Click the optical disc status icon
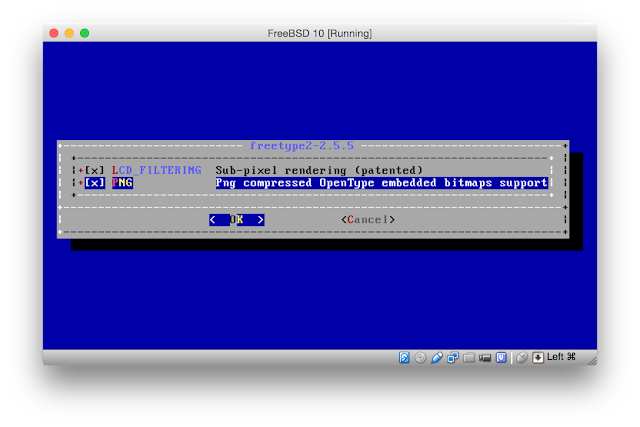This screenshot has width=640, height=427. tap(420, 358)
